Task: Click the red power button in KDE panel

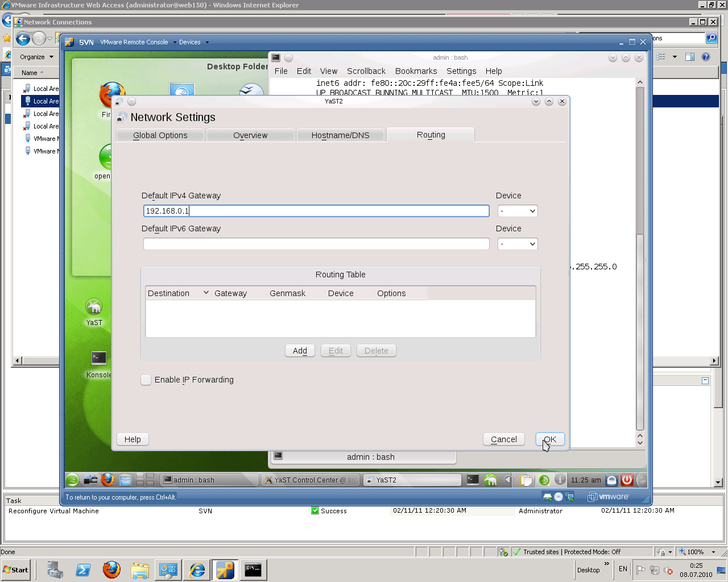Action: point(627,480)
